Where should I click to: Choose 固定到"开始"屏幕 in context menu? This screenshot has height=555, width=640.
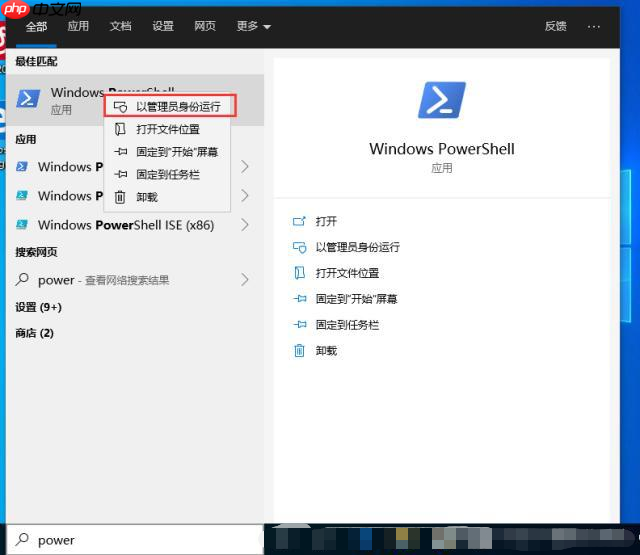(168, 152)
